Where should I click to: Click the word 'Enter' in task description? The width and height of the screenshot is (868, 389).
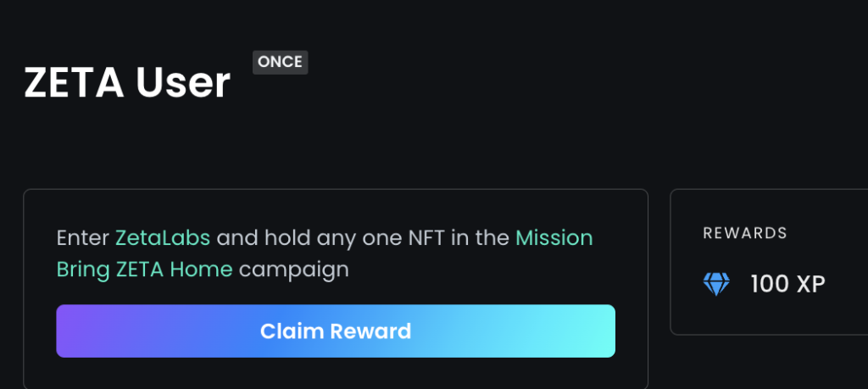pos(83,238)
